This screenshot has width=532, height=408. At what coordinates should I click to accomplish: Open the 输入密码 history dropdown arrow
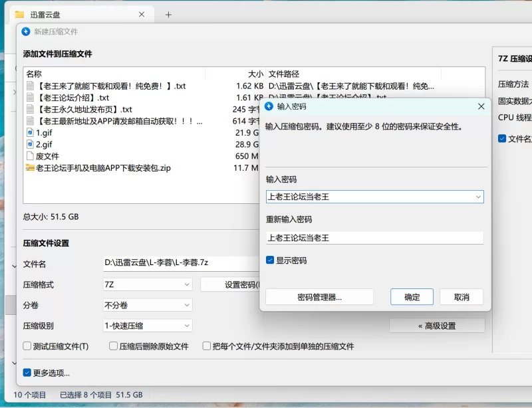477,197
